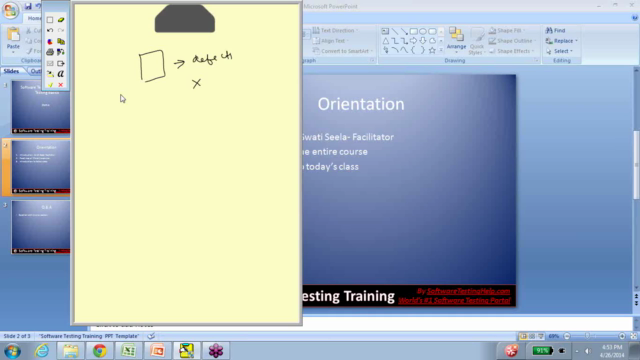Open the Home ribbon tab
The height and width of the screenshot is (360, 640).
coord(33,18)
